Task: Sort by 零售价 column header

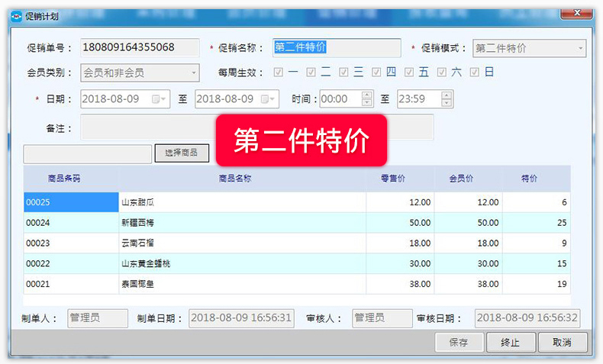Action: pyautogui.click(x=400, y=179)
